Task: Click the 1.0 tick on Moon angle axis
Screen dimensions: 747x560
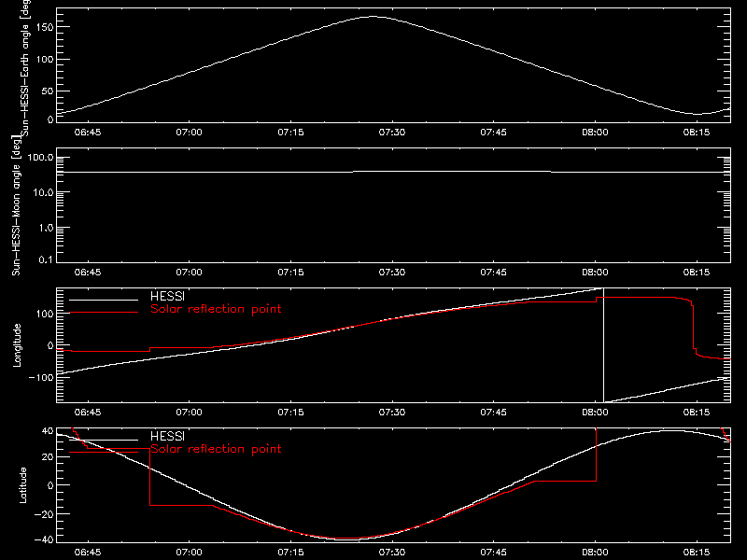Action: point(46,228)
